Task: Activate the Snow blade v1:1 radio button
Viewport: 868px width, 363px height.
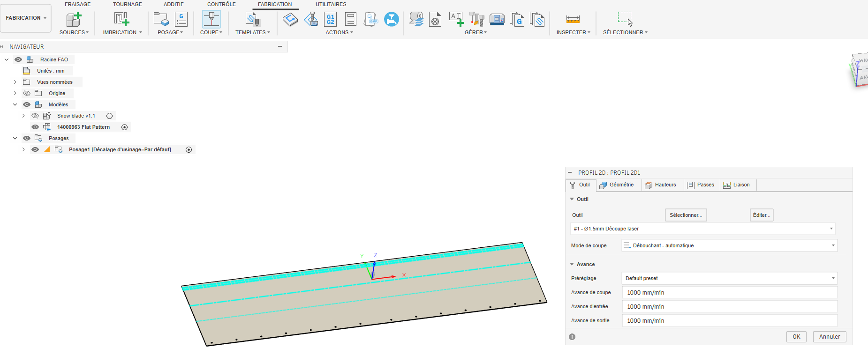Action: point(110,116)
